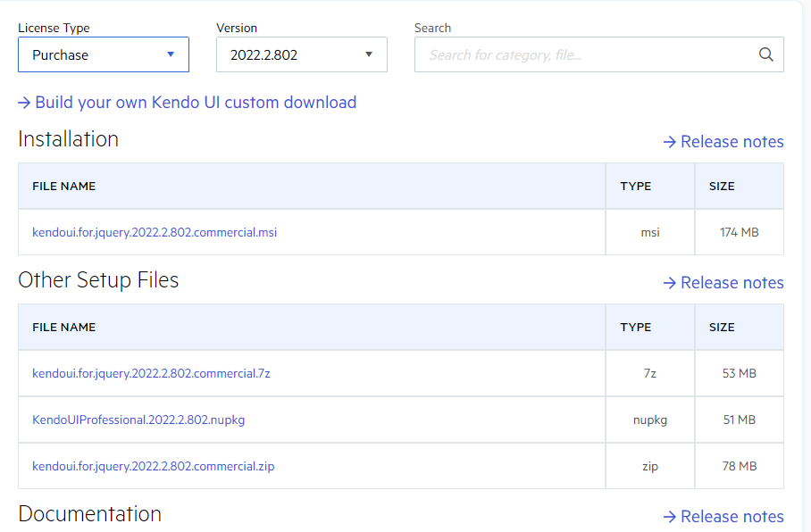Open Release notes for Installation section
The width and height of the screenshot is (811, 532).
coord(732,142)
